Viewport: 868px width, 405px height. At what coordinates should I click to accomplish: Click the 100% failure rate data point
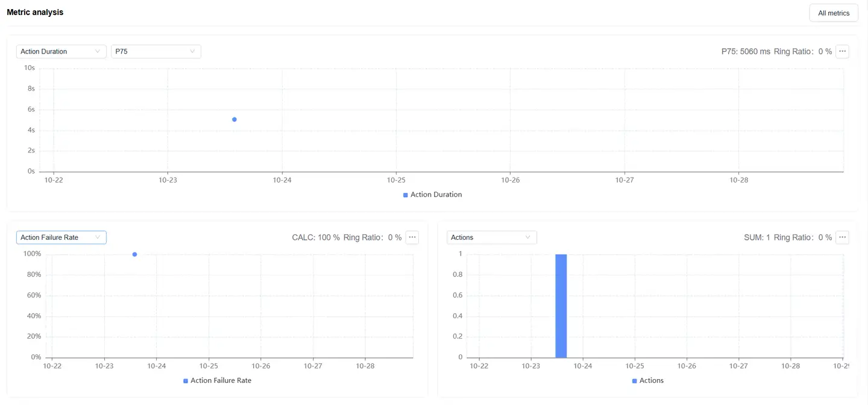click(134, 254)
